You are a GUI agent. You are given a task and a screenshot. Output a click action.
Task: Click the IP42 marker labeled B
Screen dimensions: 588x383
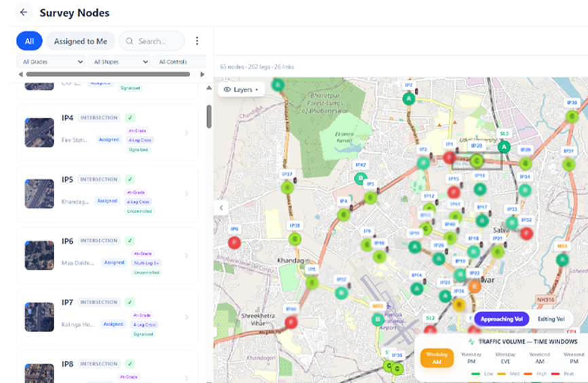click(361, 178)
